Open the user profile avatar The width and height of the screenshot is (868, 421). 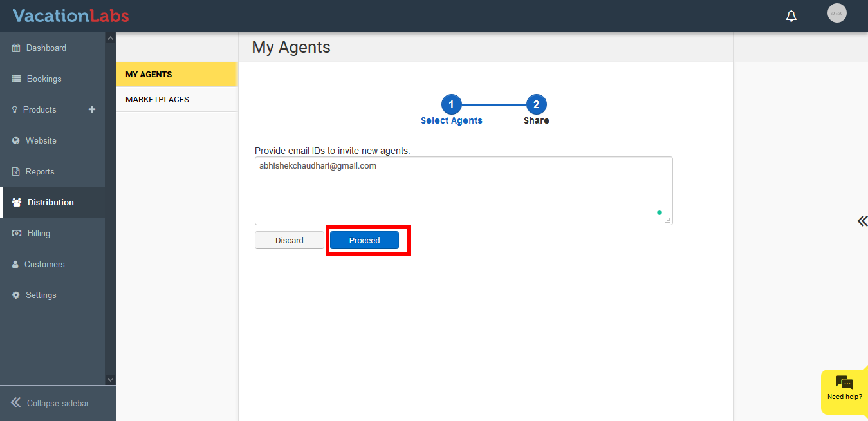click(836, 14)
